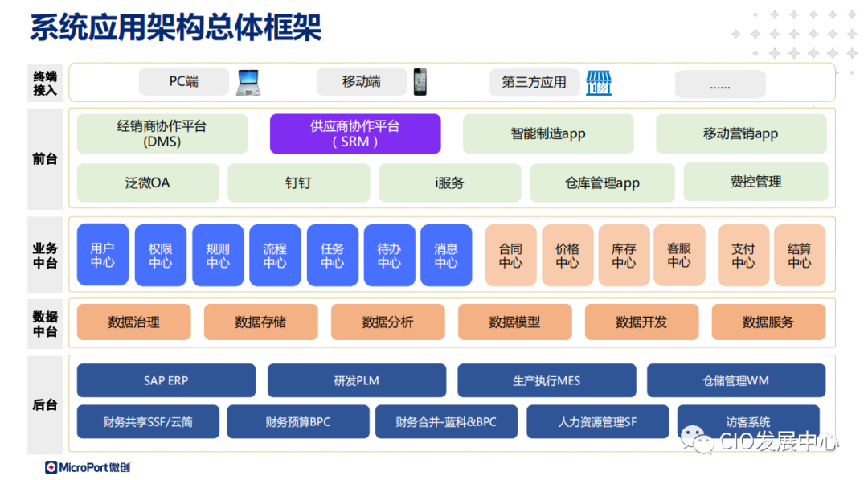Open the 经销商协作平台DMS platform box

[x=162, y=133]
